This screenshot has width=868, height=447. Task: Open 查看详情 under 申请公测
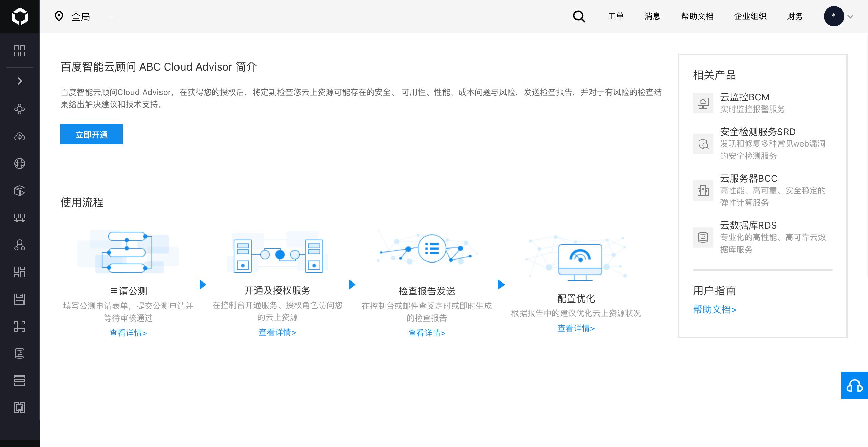pyautogui.click(x=128, y=333)
